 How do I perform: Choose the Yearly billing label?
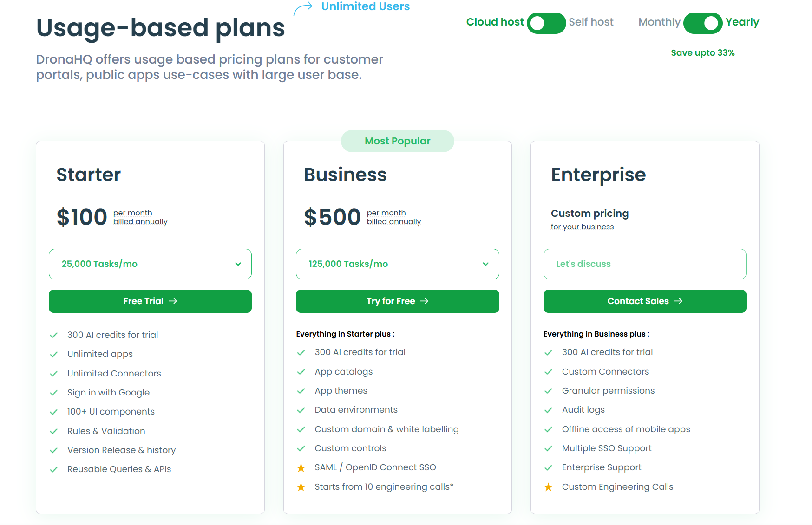coord(742,22)
